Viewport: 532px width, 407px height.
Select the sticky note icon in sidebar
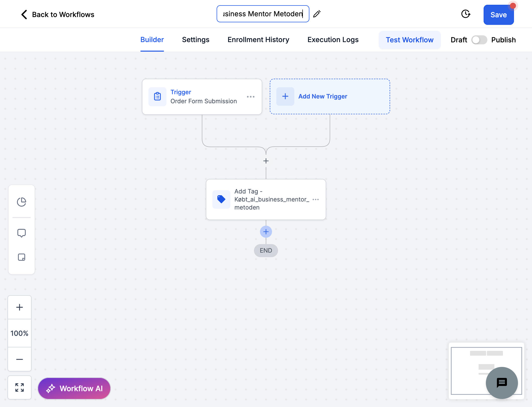pyautogui.click(x=22, y=257)
